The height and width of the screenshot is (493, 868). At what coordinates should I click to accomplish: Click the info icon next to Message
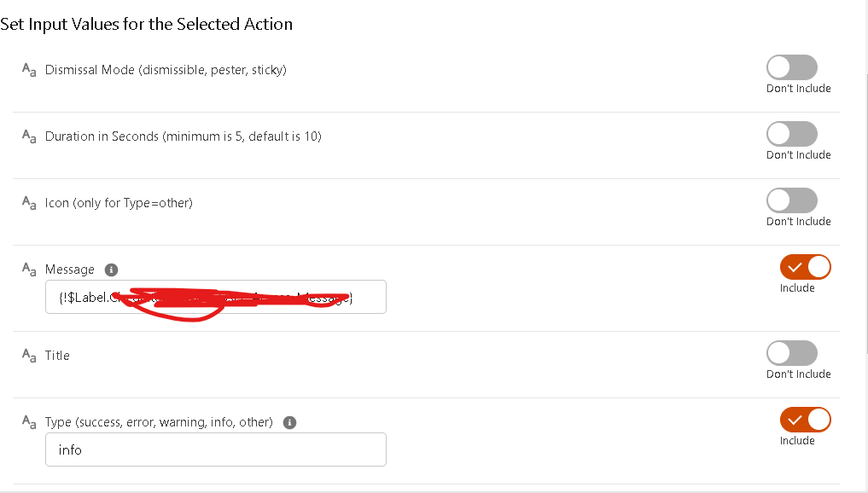tap(111, 270)
